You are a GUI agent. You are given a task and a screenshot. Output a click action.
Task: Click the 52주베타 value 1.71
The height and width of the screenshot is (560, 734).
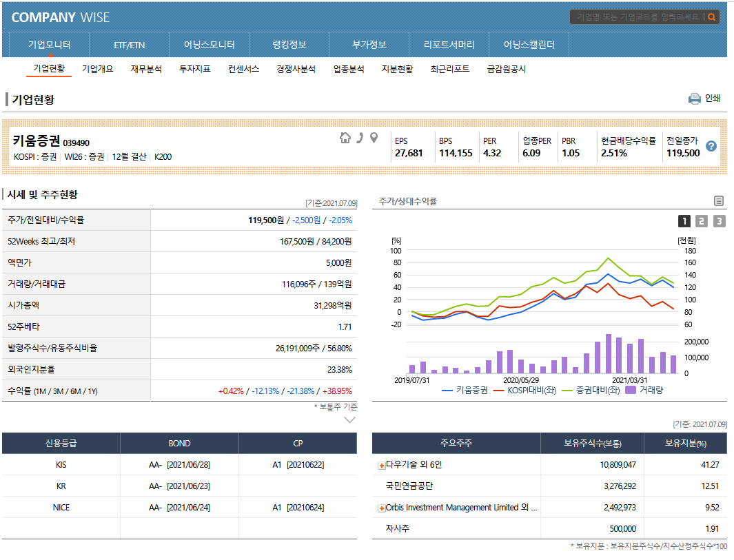pyautogui.click(x=345, y=327)
